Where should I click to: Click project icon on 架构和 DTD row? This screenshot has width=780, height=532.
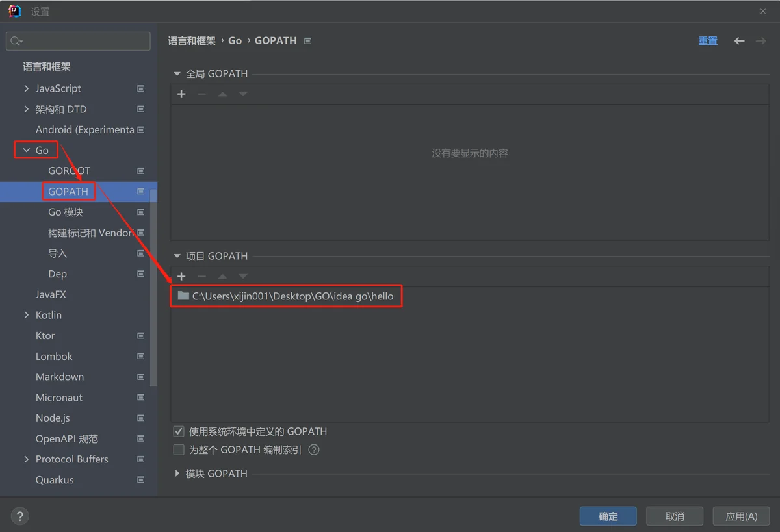[141, 109]
